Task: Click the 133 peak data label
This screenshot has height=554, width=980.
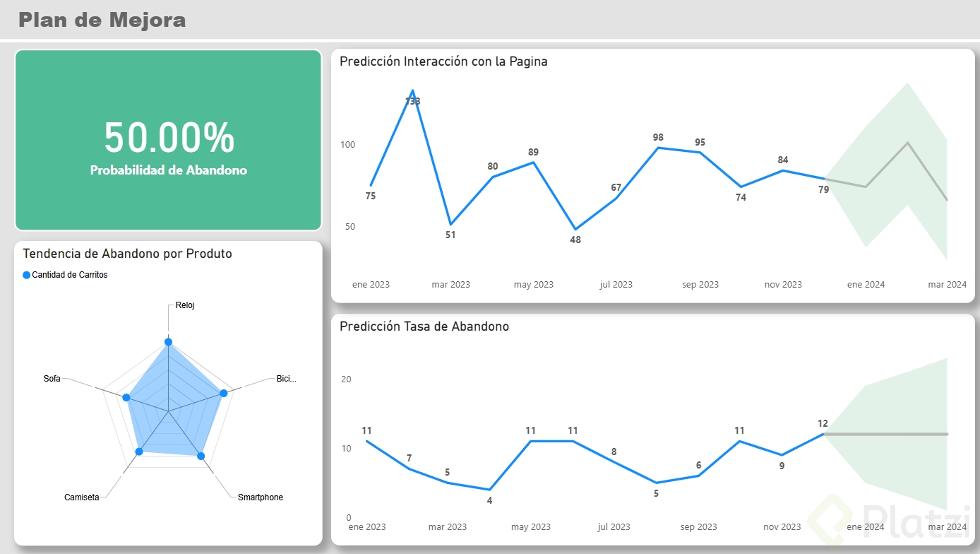Action: tap(412, 102)
